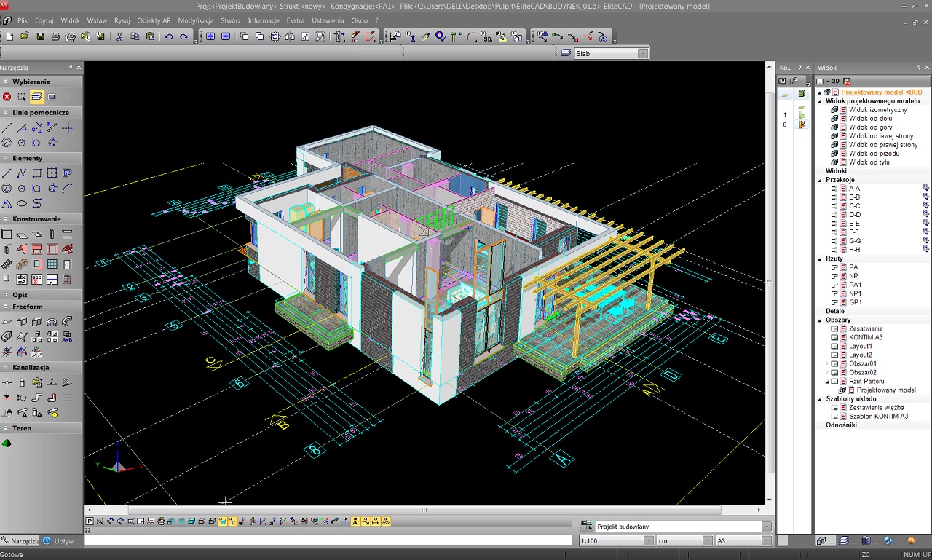
Task: Click the PDF export icon in Widok panel
Action: (x=848, y=81)
